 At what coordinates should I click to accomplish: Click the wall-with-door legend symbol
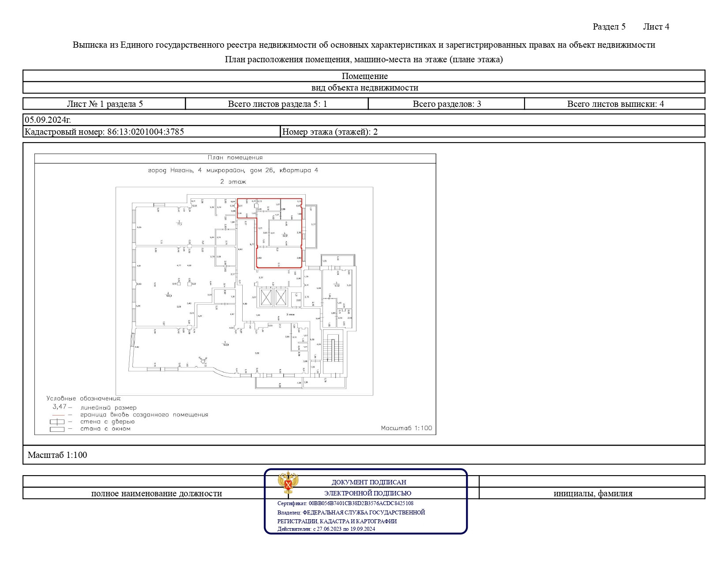pyautogui.click(x=57, y=422)
